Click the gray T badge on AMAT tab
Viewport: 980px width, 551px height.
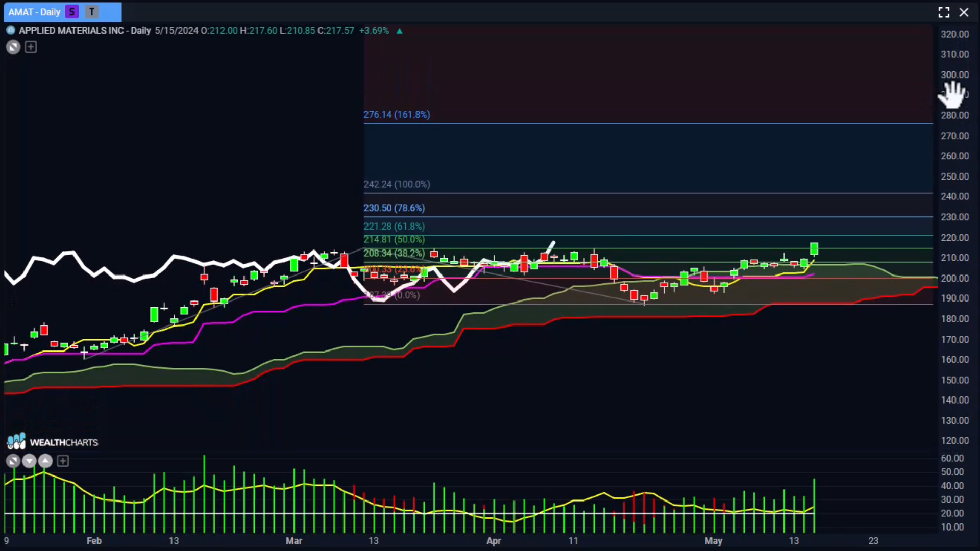point(91,12)
